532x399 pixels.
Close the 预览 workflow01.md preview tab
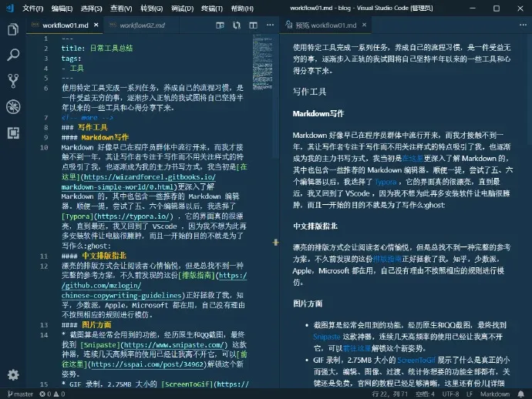[365, 25]
